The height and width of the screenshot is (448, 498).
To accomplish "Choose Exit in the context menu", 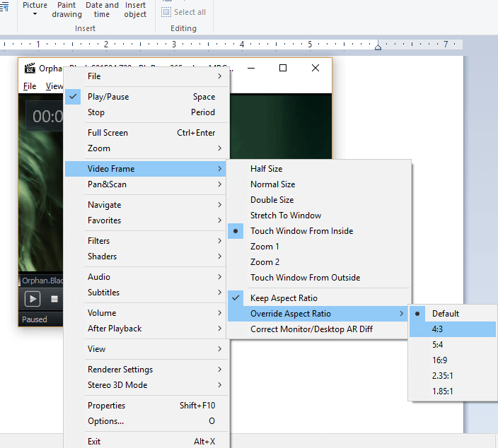I will (146, 442).
